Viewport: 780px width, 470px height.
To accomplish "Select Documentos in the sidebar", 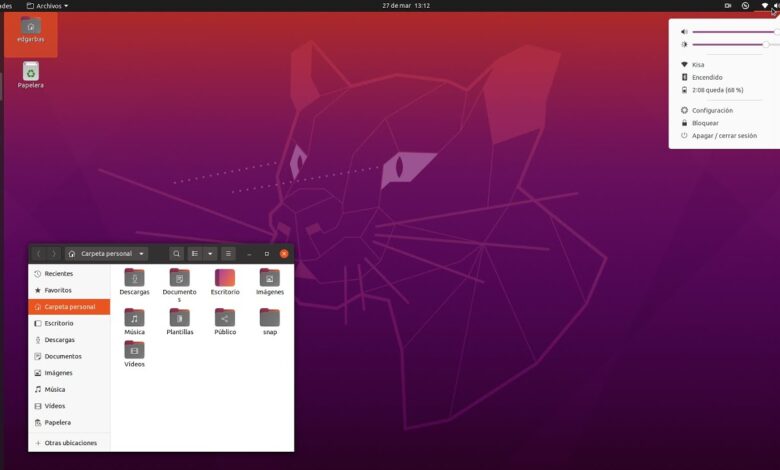I will pos(69,356).
